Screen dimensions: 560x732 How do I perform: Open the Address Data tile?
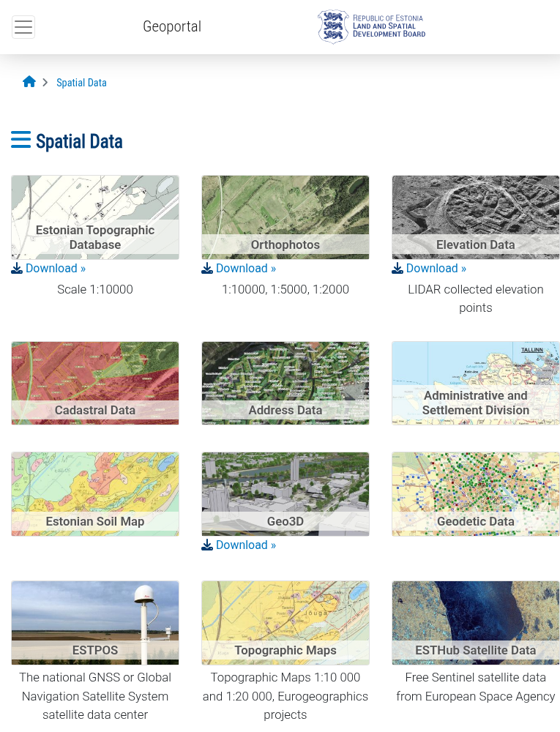[285, 383]
